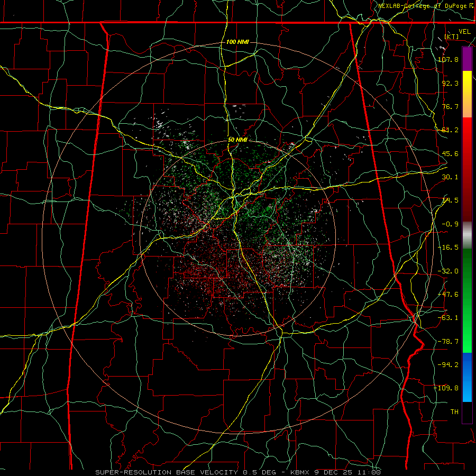Click the VEL legend title

tap(464, 32)
